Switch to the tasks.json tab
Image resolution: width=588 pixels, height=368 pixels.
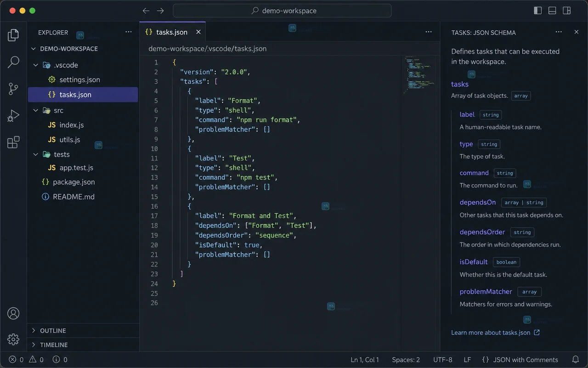point(172,32)
